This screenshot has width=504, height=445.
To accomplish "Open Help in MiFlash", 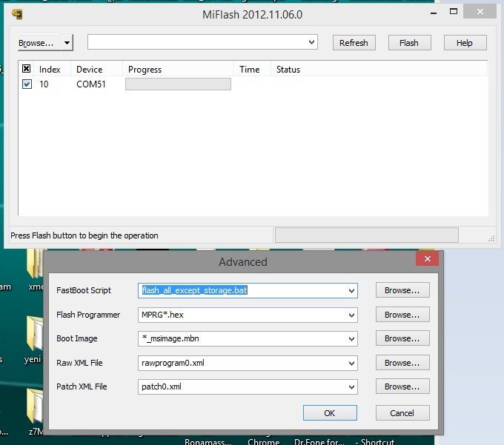I will [x=464, y=43].
